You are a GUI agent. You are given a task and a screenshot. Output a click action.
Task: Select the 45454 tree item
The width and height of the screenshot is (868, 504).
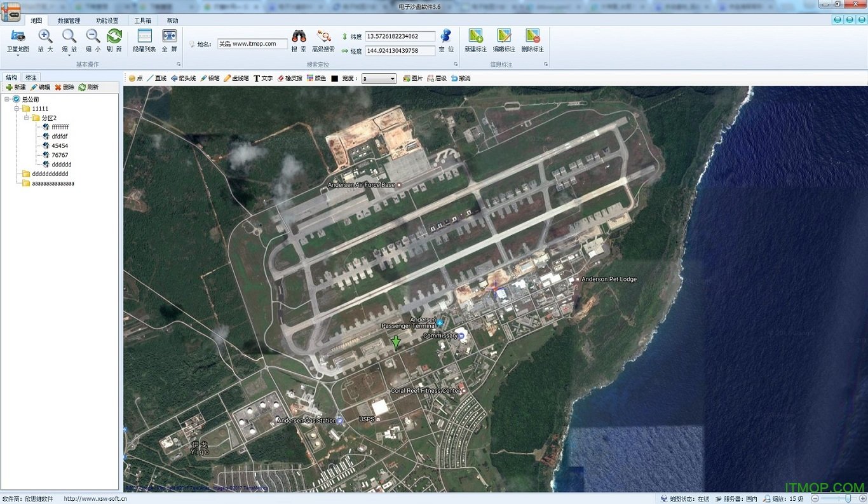(55, 146)
